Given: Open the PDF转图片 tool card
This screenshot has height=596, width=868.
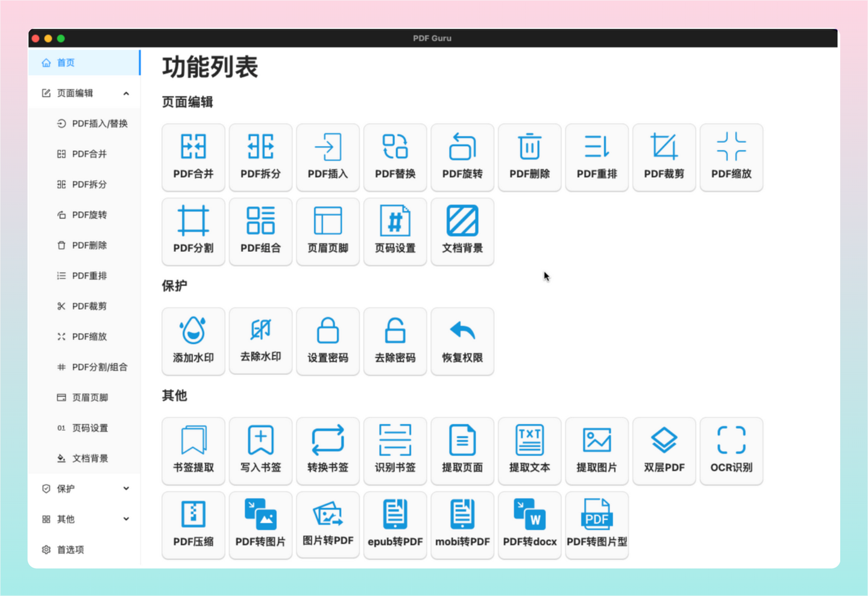Looking at the screenshot, I should point(261,525).
